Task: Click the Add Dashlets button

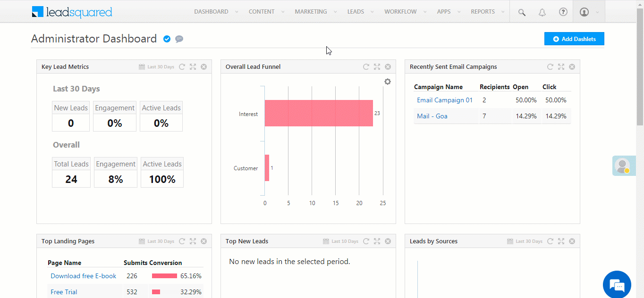Action: 574,39
